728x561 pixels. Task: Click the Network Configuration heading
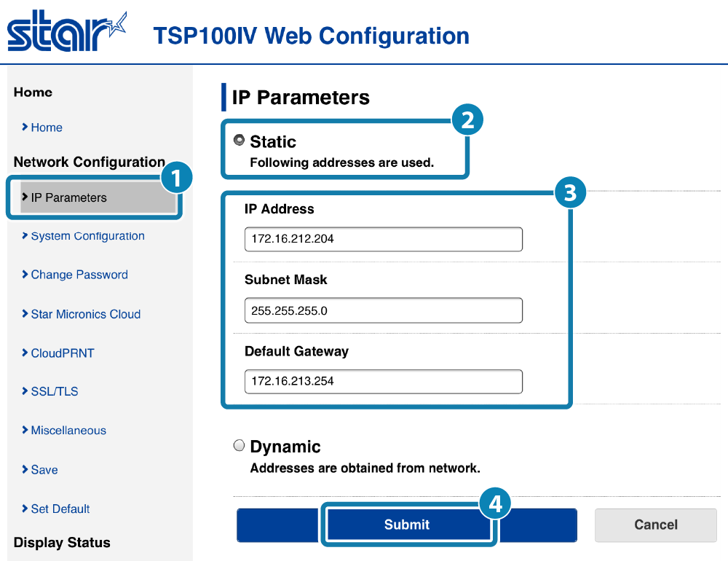pyautogui.click(x=90, y=162)
